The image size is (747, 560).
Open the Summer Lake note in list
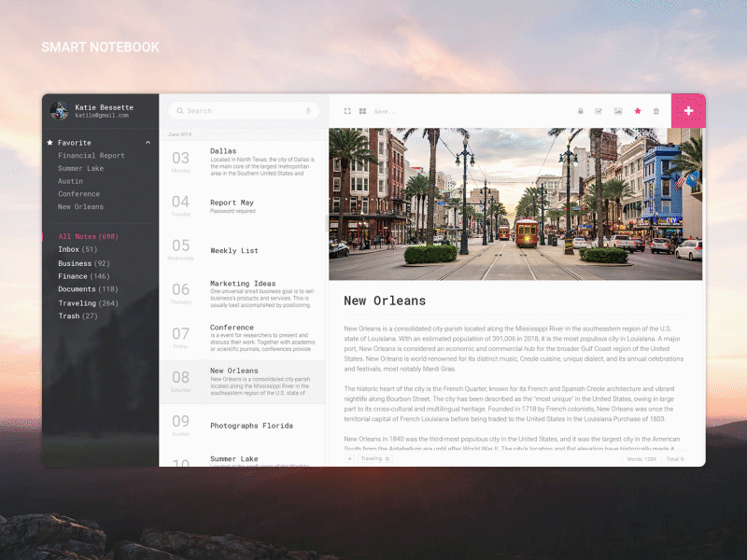pos(242,459)
